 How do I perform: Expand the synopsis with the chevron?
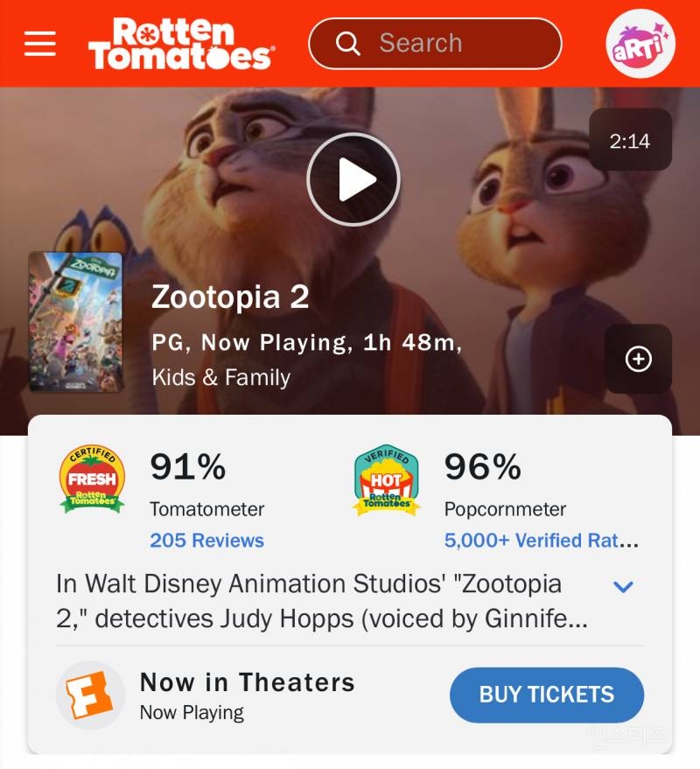click(623, 586)
